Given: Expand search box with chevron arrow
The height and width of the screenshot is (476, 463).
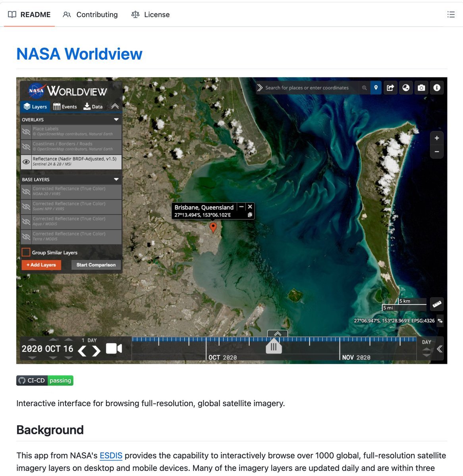Looking at the screenshot, I should click(x=260, y=88).
